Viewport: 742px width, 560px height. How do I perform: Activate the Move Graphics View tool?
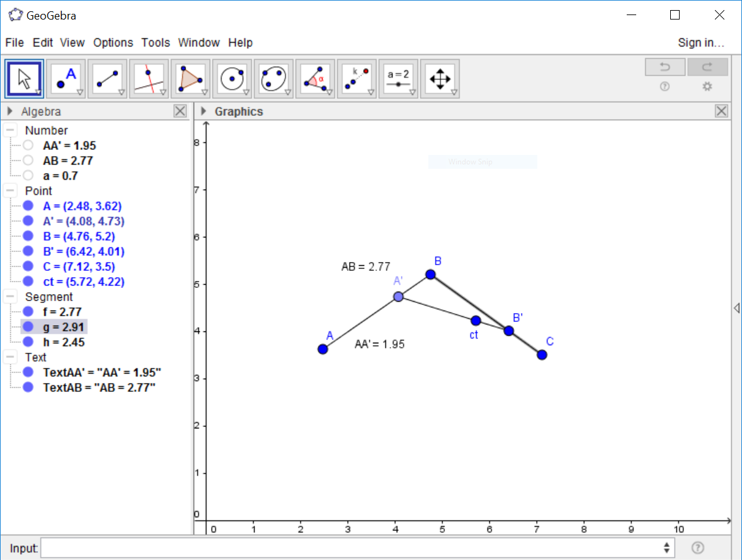tap(440, 79)
